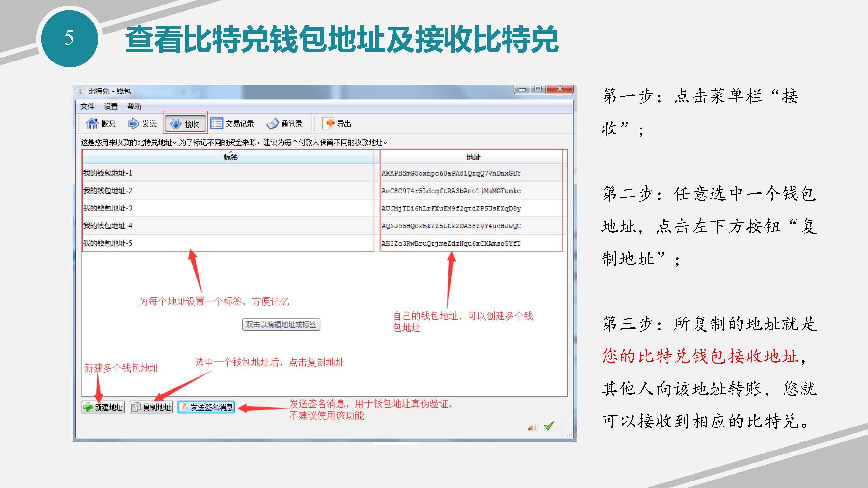Select address AQNJo5HQekBkZz5Ltk2DA38zyY4ucHJwQC
This screenshot has width=868, height=488.
click(x=451, y=226)
